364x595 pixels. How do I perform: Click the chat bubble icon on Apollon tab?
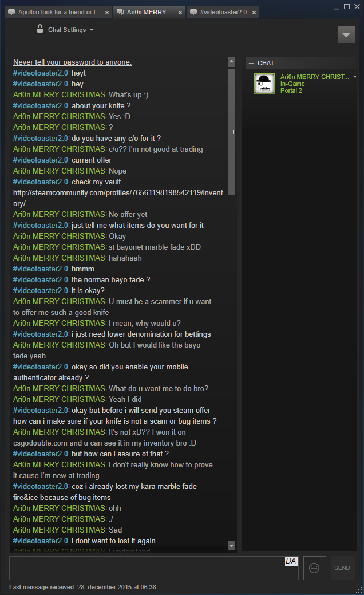coord(12,12)
